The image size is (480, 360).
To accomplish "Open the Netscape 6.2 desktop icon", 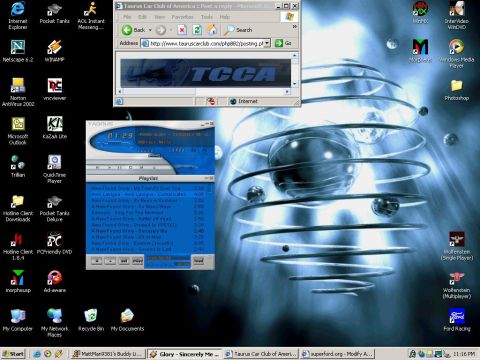I will tap(18, 51).
